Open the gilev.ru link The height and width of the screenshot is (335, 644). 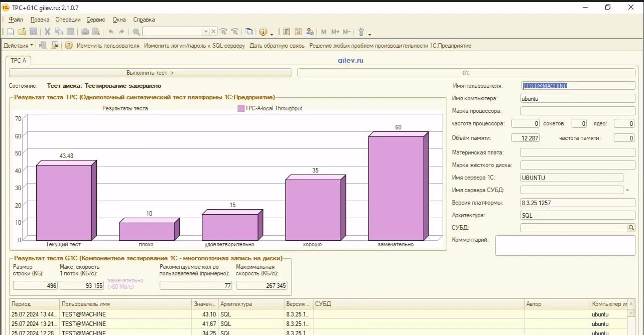point(350,60)
